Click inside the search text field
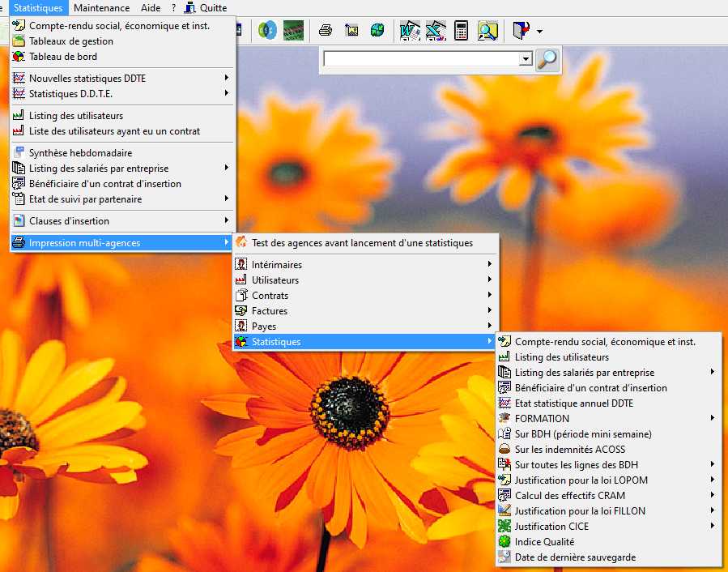Viewport: 728px width, 572px height. pos(420,59)
